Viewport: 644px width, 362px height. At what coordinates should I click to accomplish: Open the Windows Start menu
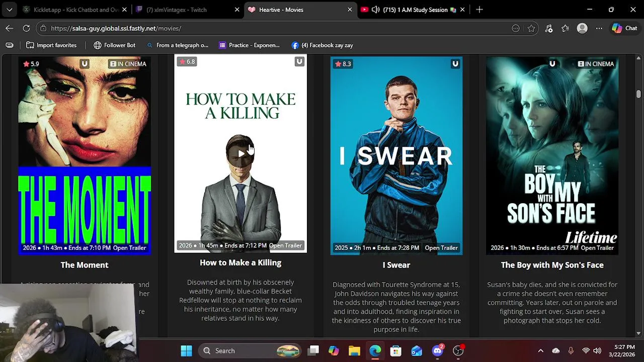click(186, 351)
